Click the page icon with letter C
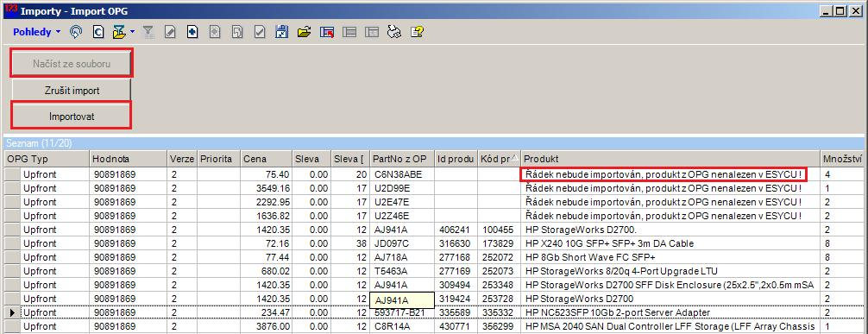The height and width of the screenshot is (334, 868). click(97, 32)
